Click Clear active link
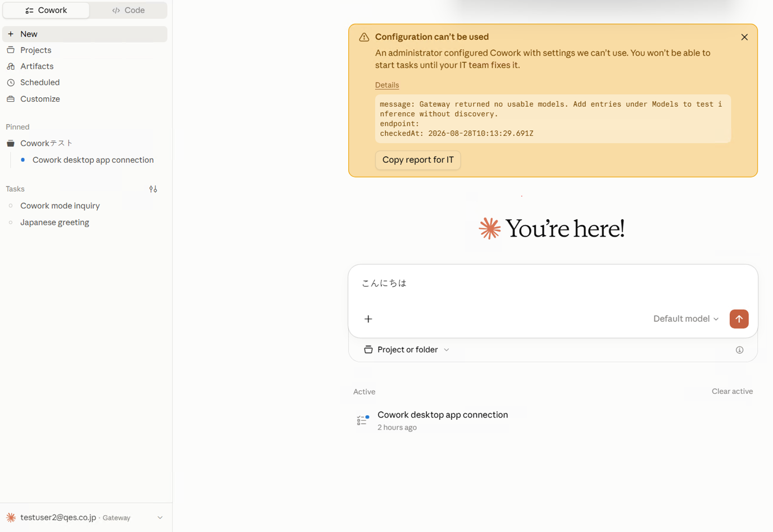 coord(733,392)
